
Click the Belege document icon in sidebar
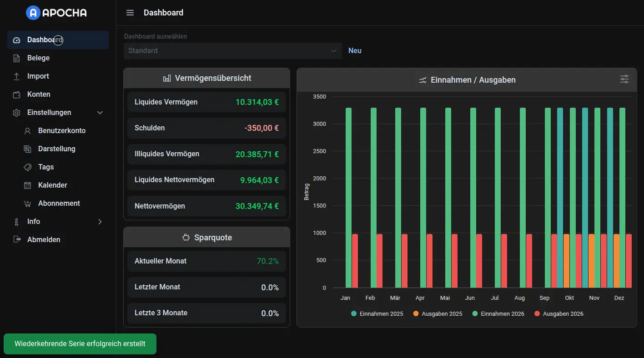coord(17,58)
